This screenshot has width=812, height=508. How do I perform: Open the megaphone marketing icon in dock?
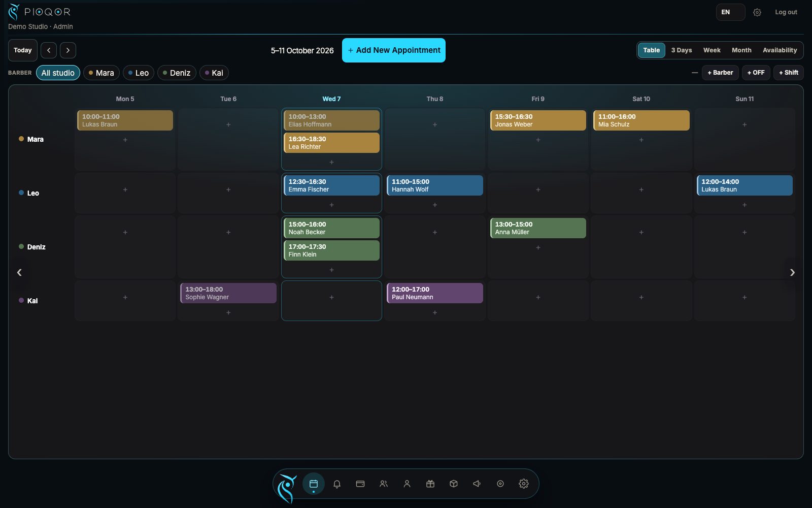477,484
